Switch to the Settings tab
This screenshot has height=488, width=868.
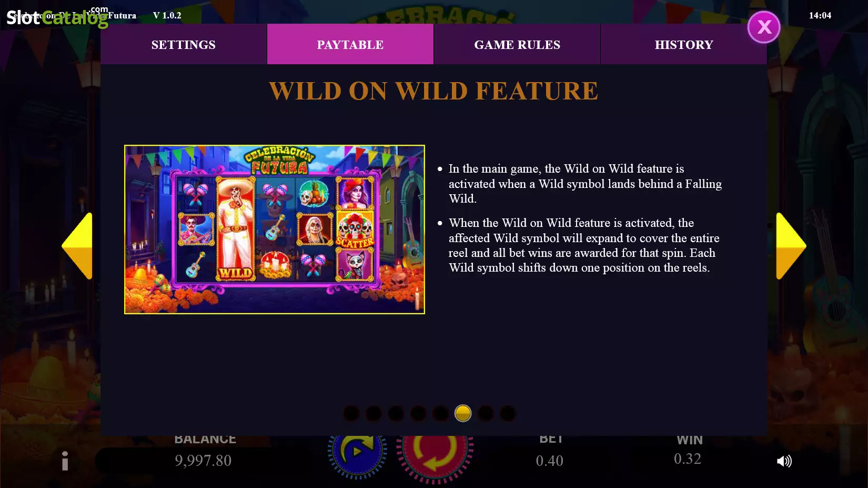coord(184,44)
